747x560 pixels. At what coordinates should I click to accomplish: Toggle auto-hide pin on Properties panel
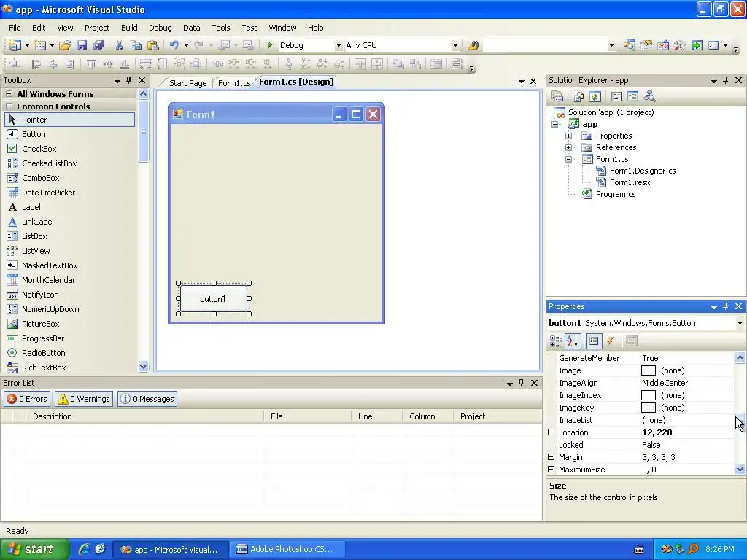725,306
